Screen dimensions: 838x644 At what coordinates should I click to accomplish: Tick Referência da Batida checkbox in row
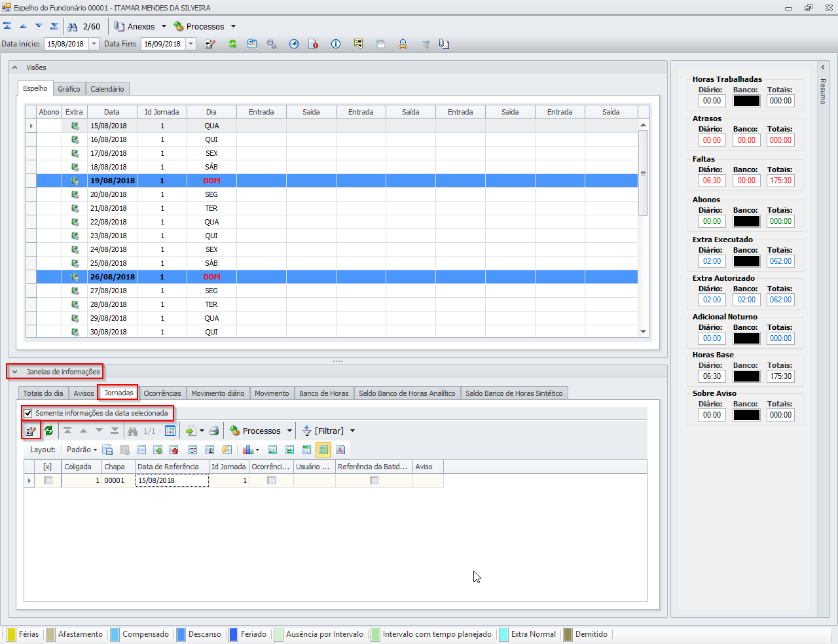(374, 480)
